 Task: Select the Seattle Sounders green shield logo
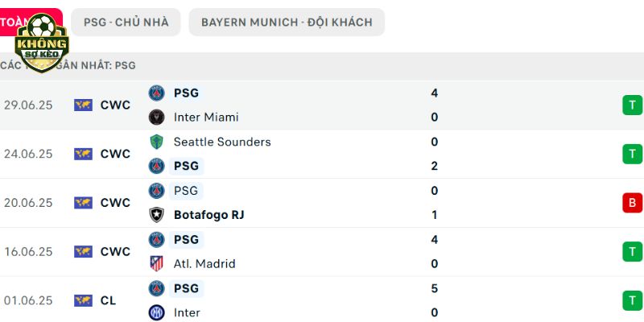coord(156,142)
